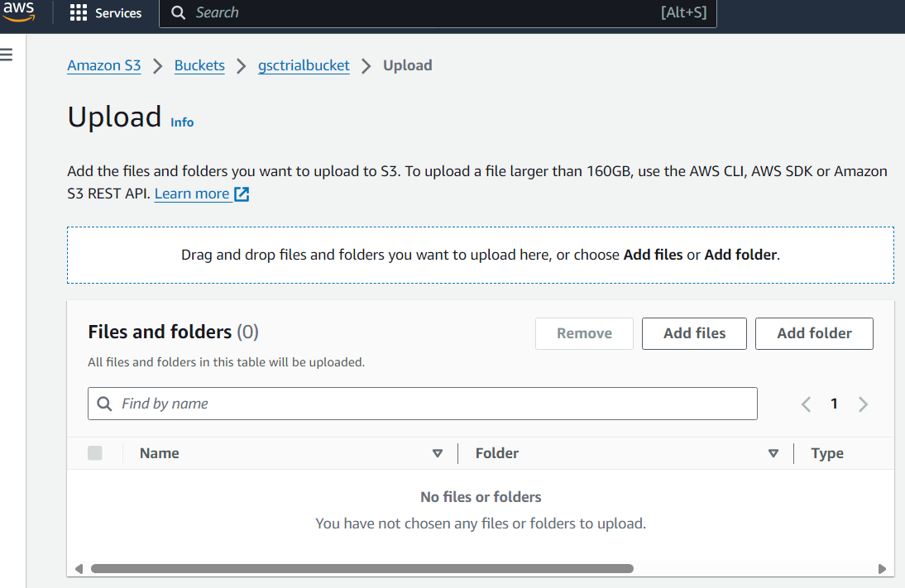Click the 'No files or folders' message

click(x=481, y=497)
